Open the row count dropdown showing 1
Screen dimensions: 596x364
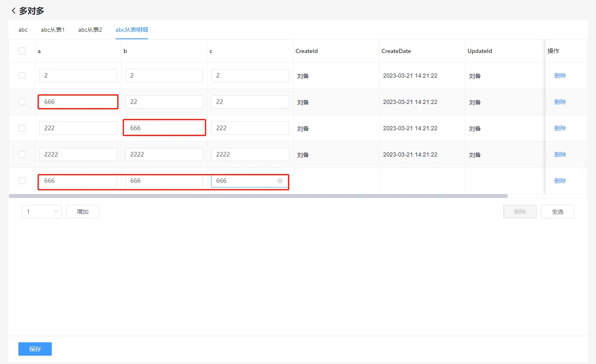click(41, 212)
